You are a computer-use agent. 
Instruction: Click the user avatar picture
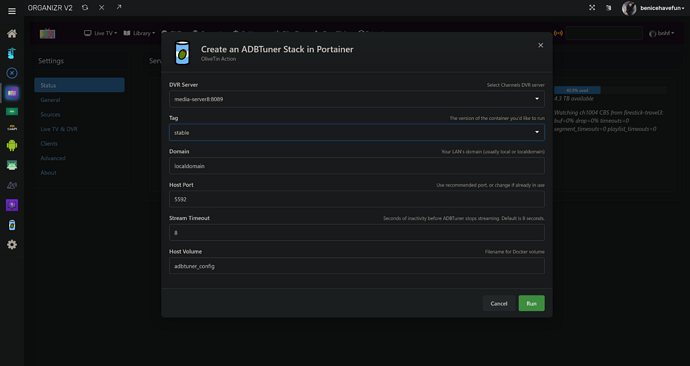point(629,8)
